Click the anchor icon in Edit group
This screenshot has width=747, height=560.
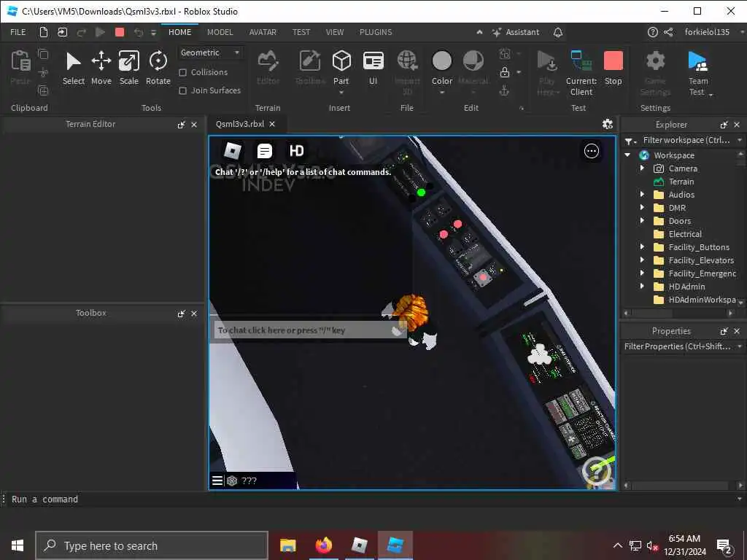pos(505,90)
